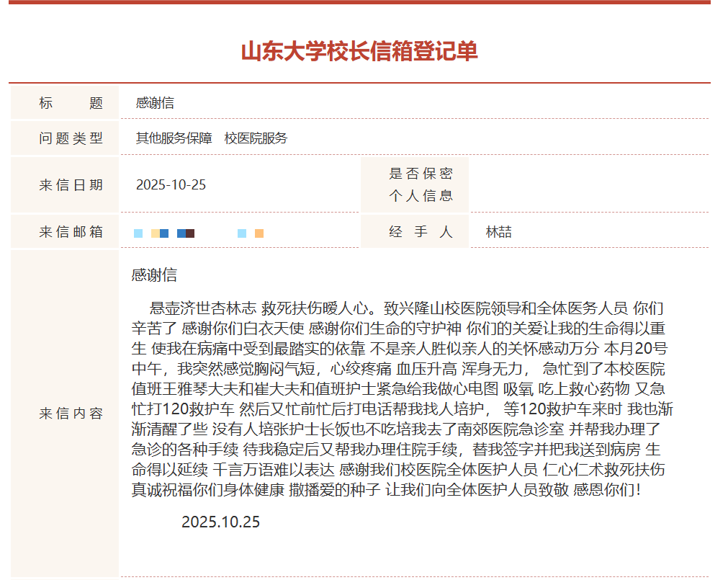Click the 其他服务保障 category text
The width and height of the screenshot is (728, 580).
tap(174, 138)
